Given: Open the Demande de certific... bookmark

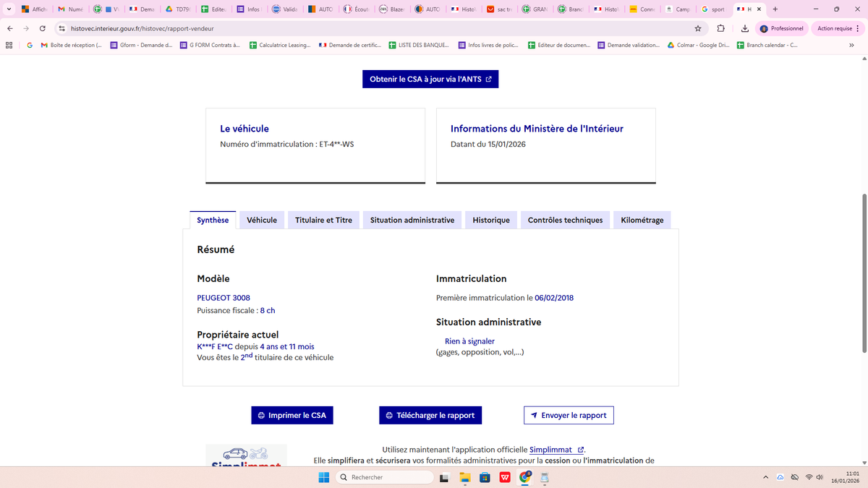Looking at the screenshot, I should pyautogui.click(x=349, y=45).
